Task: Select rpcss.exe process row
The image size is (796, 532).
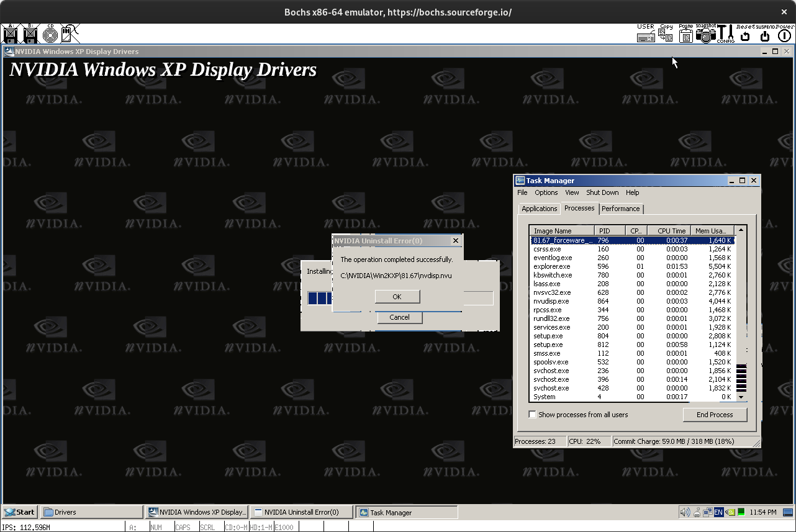Action: click(632, 310)
